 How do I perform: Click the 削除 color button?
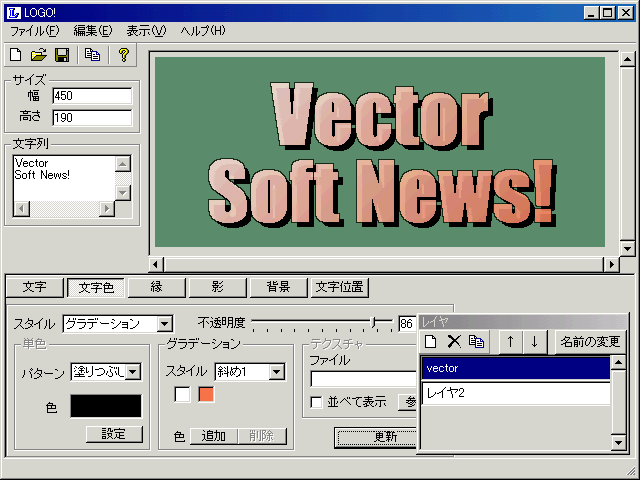tap(262, 436)
